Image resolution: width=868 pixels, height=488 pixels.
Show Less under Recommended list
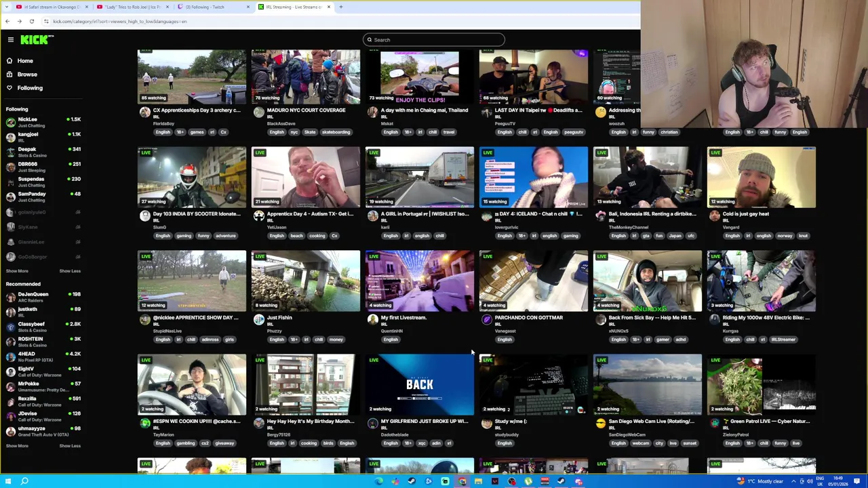[70, 446]
